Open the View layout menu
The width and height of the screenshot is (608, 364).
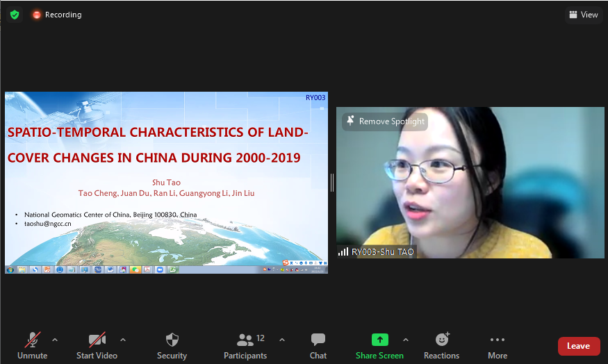tap(583, 15)
